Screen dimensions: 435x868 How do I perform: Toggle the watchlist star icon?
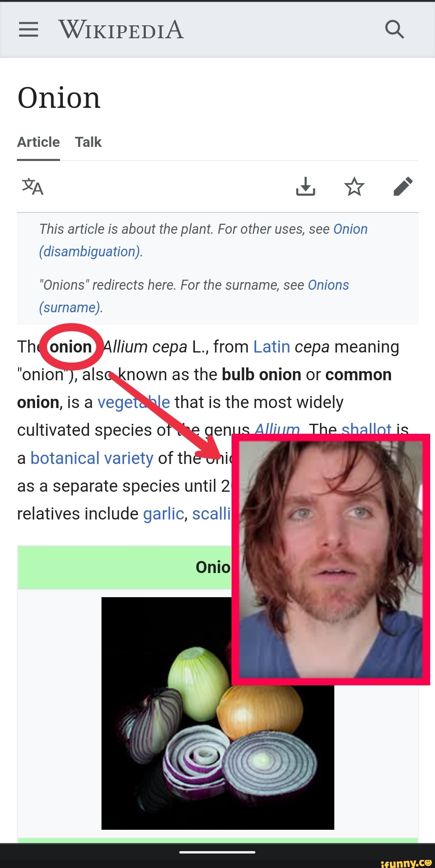354,186
